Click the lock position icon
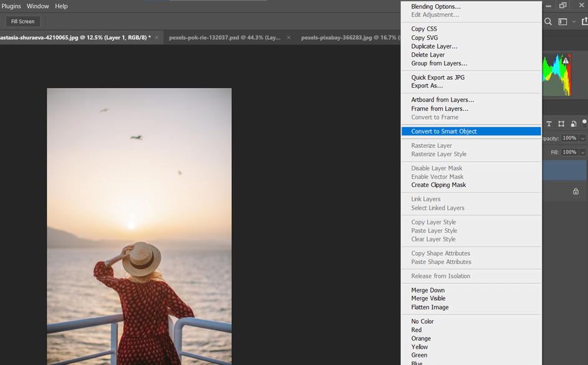 coord(561,124)
